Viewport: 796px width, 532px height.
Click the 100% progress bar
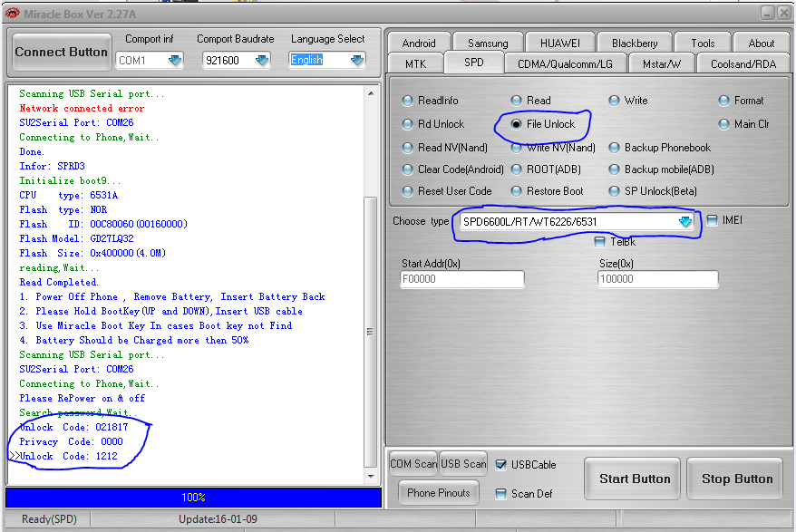[x=193, y=497]
